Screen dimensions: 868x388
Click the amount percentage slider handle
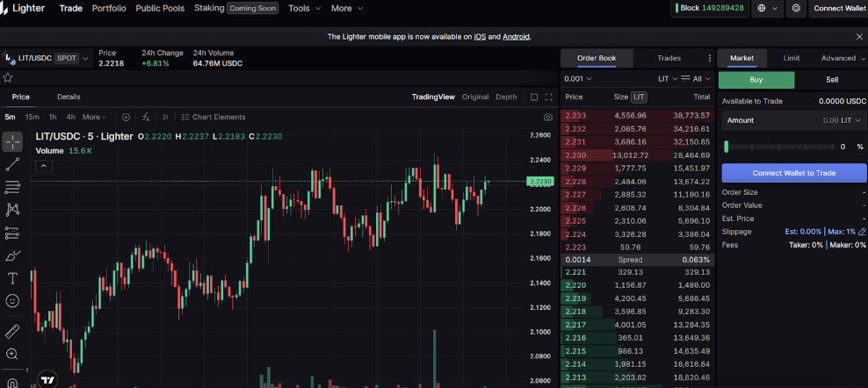tap(726, 147)
